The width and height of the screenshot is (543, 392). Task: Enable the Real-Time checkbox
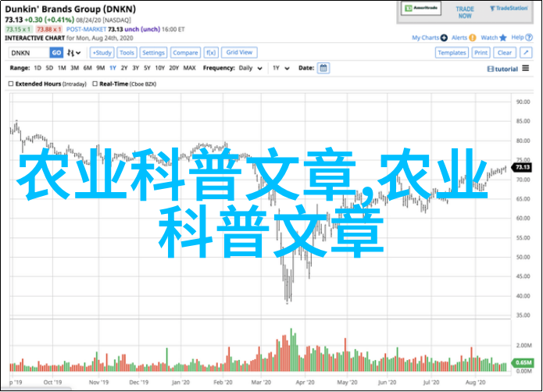pos(95,84)
